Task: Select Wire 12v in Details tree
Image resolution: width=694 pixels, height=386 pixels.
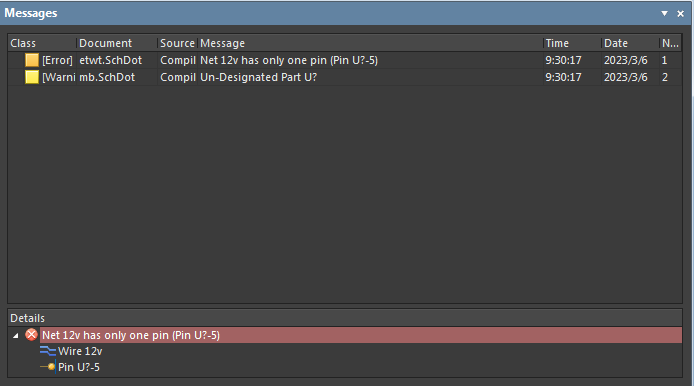Action: pyautogui.click(x=80, y=351)
